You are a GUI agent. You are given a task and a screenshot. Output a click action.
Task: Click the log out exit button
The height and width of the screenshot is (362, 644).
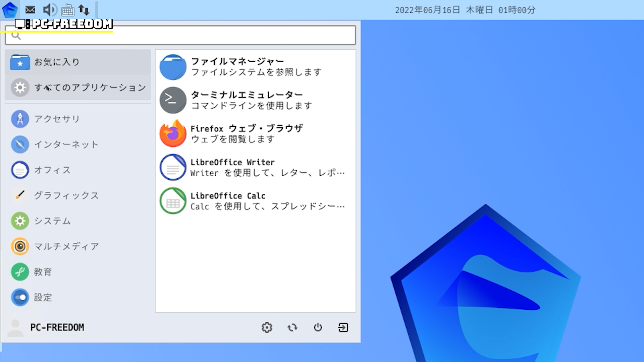click(343, 327)
